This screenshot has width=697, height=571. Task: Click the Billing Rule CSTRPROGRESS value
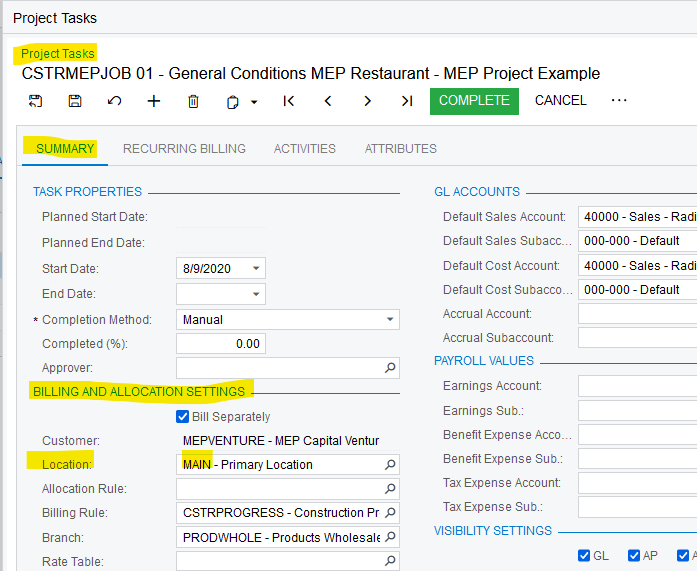[281, 513]
